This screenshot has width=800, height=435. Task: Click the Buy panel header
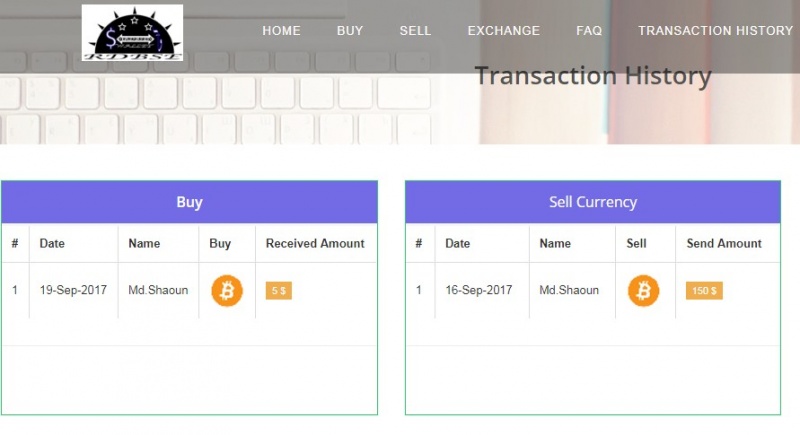(x=189, y=202)
